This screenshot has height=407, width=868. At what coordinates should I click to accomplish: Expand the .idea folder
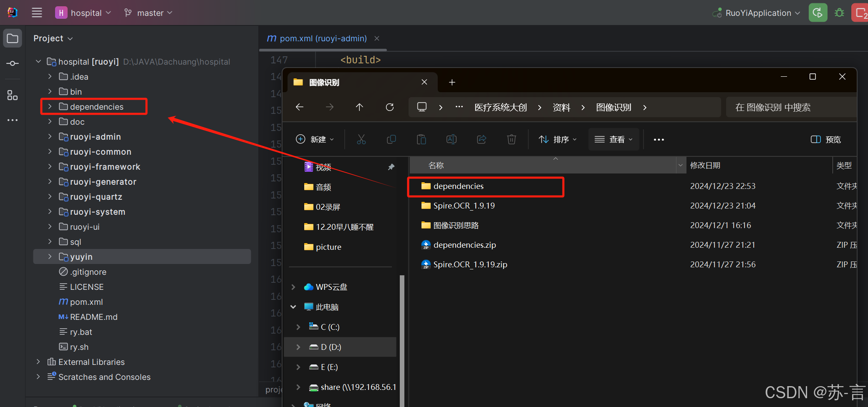pos(50,76)
